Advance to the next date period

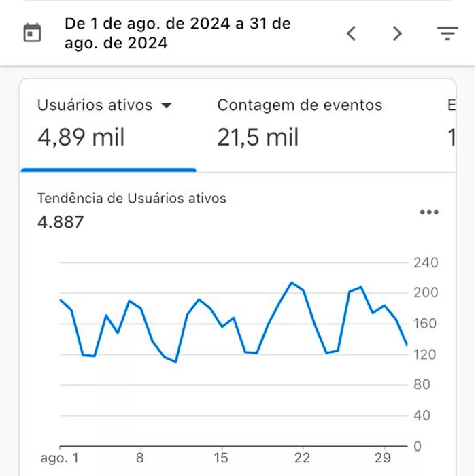[398, 33]
